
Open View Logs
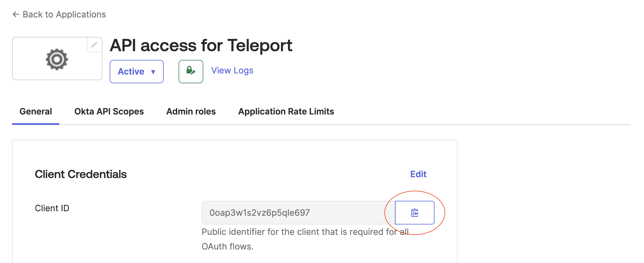(x=232, y=70)
